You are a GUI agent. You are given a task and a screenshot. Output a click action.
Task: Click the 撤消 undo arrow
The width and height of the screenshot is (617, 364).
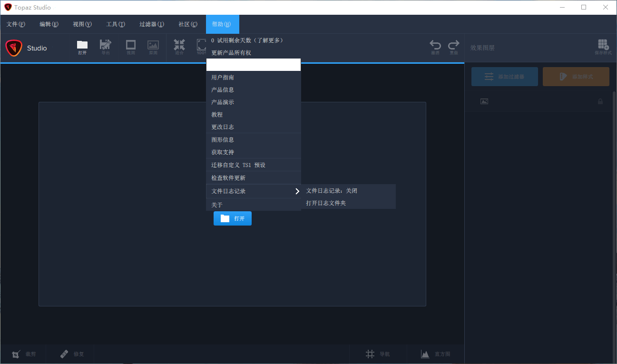[435, 45]
